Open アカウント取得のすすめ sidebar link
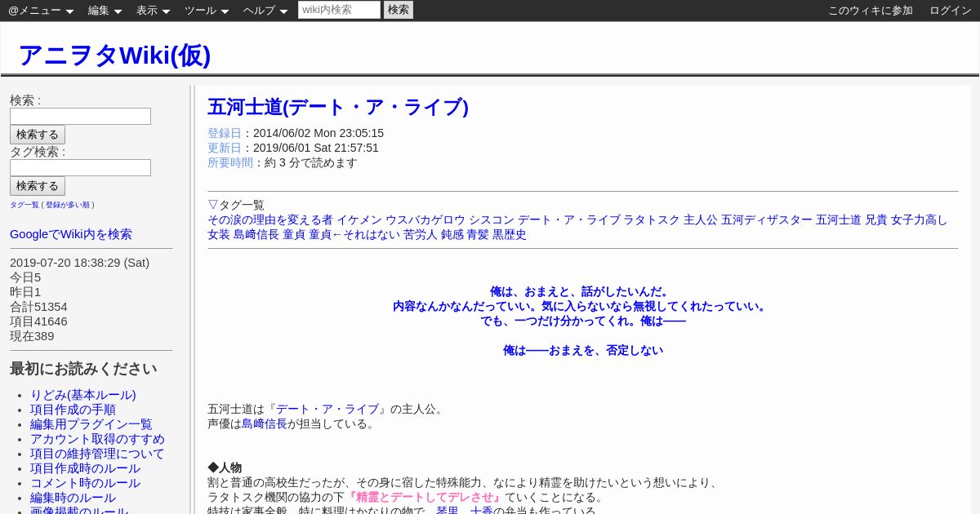Screen dimensions: 980x514 (97, 439)
